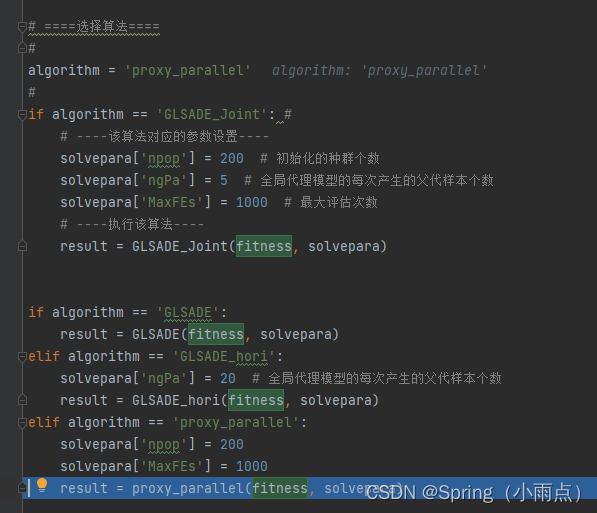Click 'solvepara' argument in GLSADE_Joint call
Viewport: 597px width, 513px height.
[344, 246]
